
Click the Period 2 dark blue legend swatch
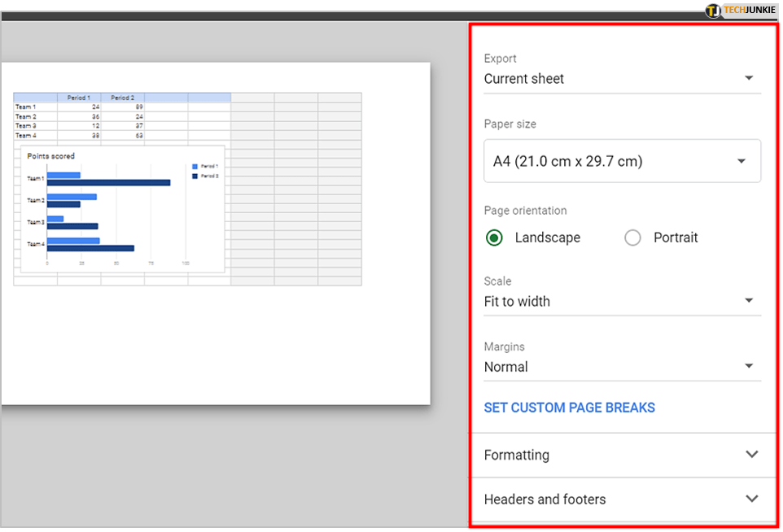pos(195,176)
